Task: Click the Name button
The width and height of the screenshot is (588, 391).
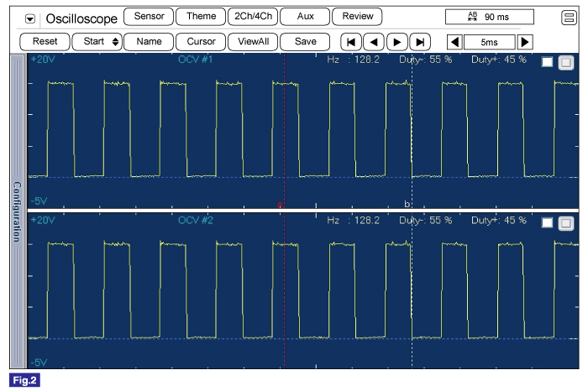Action: (149, 42)
